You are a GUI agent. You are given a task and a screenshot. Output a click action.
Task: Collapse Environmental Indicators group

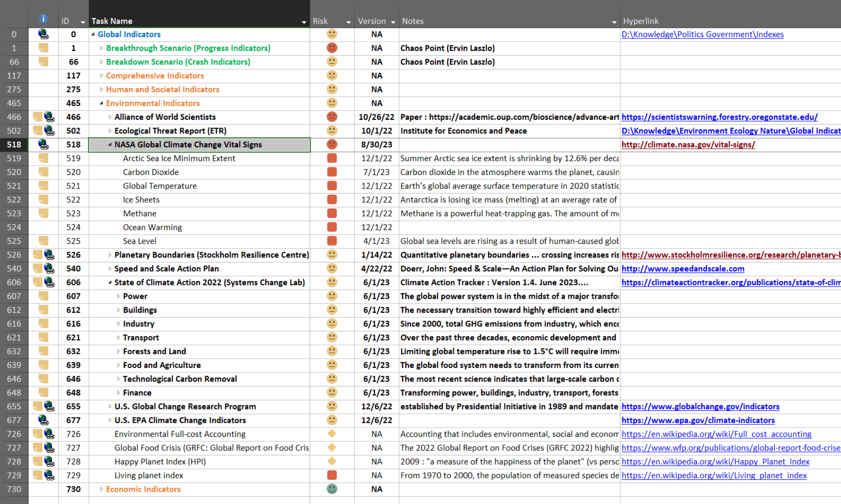click(x=101, y=103)
